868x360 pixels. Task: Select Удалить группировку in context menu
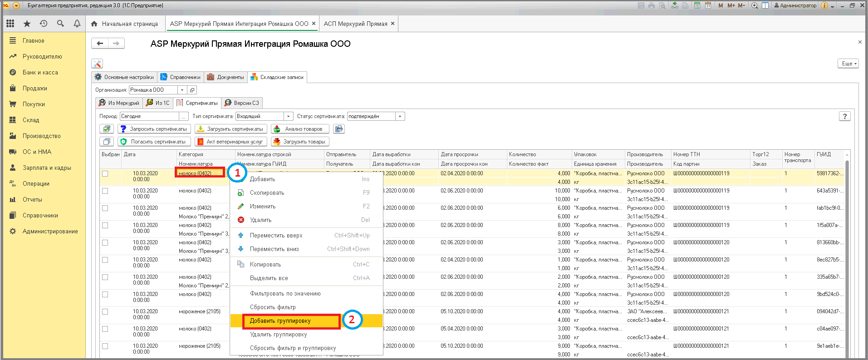pyautogui.click(x=307, y=335)
